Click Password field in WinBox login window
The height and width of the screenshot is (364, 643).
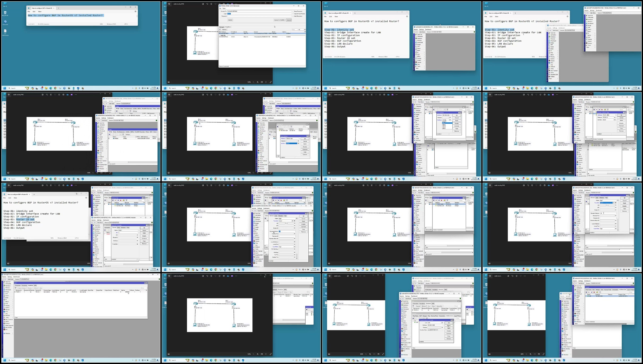258,16
